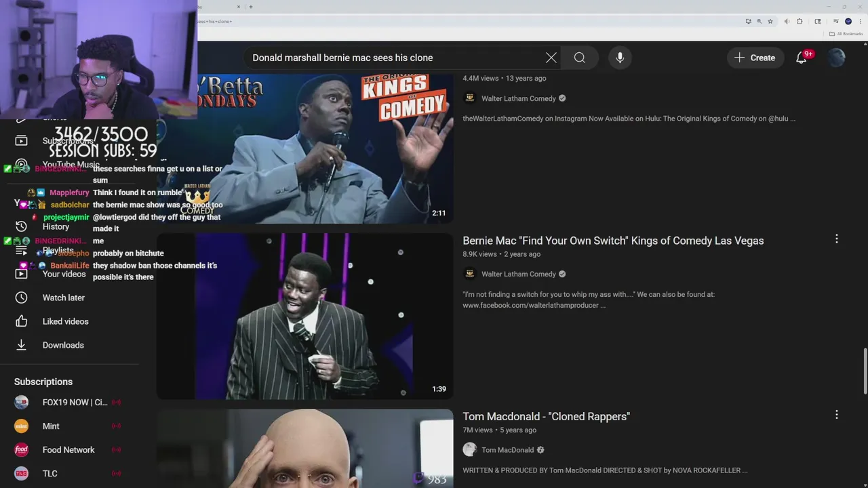The height and width of the screenshot is (488, 868).
Task: Click the 1:39 duration badge
Action: 439,389
